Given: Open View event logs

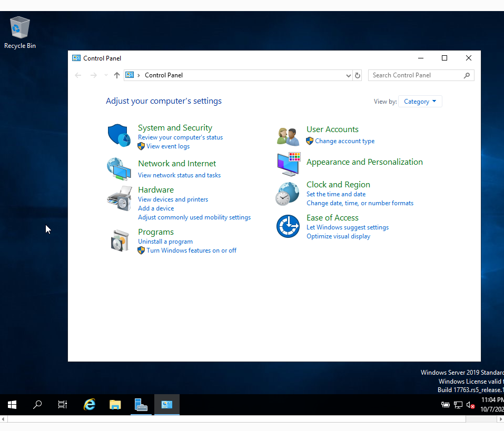Looking at the screenshot, I should click(x=168, y=146).
